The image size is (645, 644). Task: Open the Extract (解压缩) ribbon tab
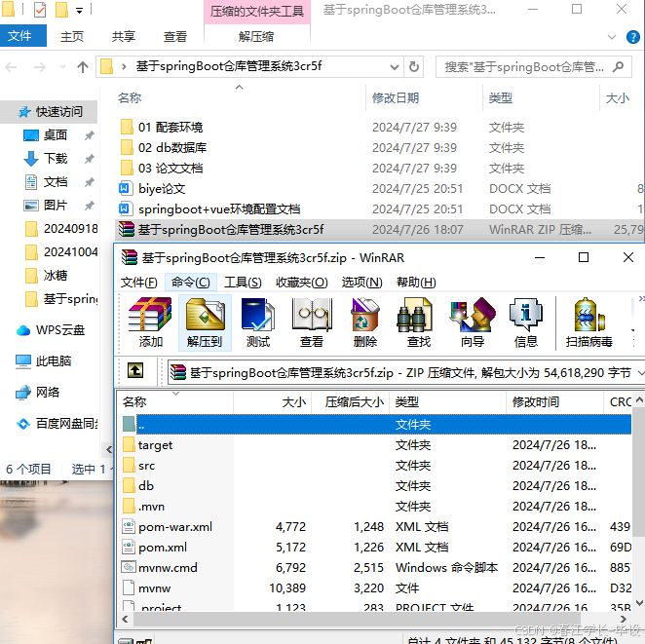256,37
